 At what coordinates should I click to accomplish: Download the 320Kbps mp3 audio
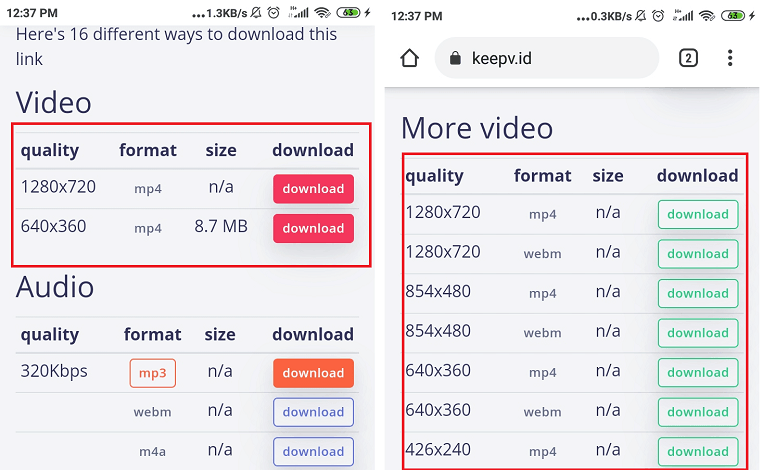(x=313, y=373)
